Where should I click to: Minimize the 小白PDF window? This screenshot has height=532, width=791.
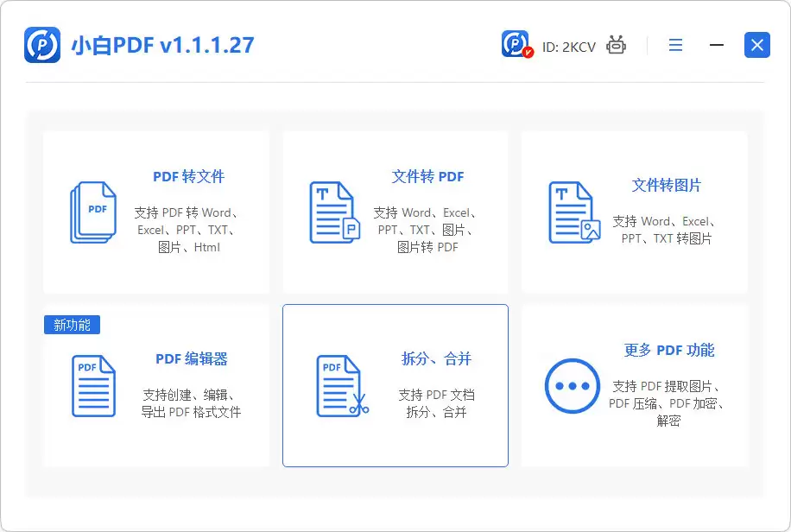(x=715, y=44)
